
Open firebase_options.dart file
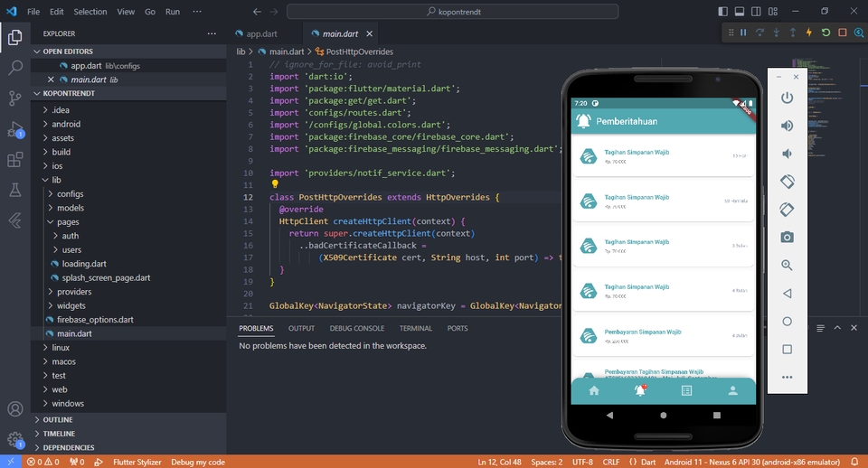point(95,320)
